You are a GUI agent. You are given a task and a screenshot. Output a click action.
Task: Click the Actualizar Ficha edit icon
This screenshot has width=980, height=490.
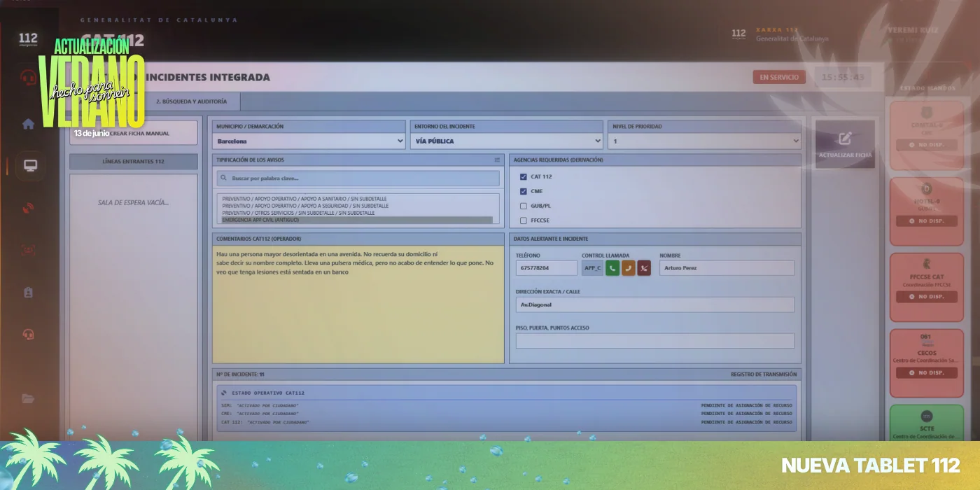tap(845, 138)
